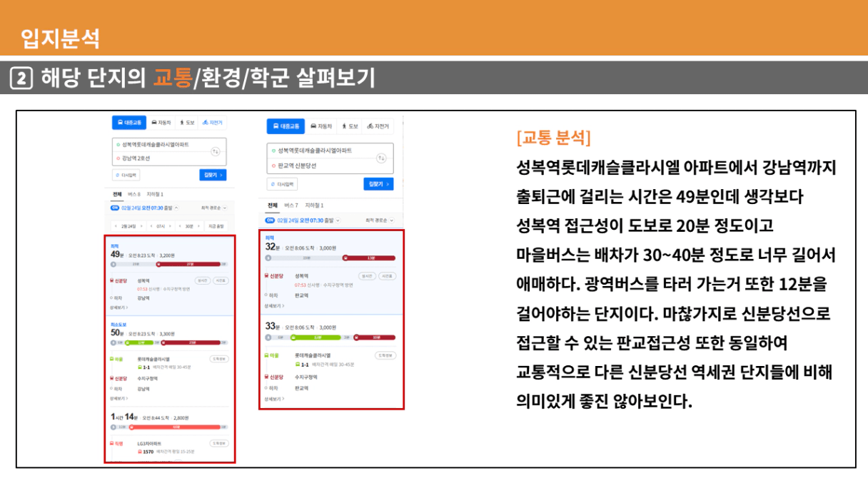This screenshot has height=488, width=868.
Task: Click the 50분 route progress bar
Action: tap(169, 342)
